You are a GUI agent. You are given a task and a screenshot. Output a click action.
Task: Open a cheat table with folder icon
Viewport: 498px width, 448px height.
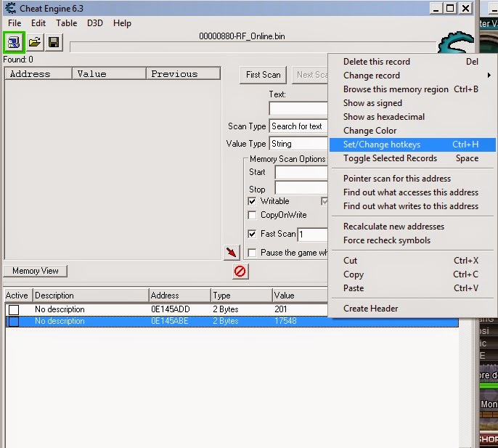coord(34,42)
